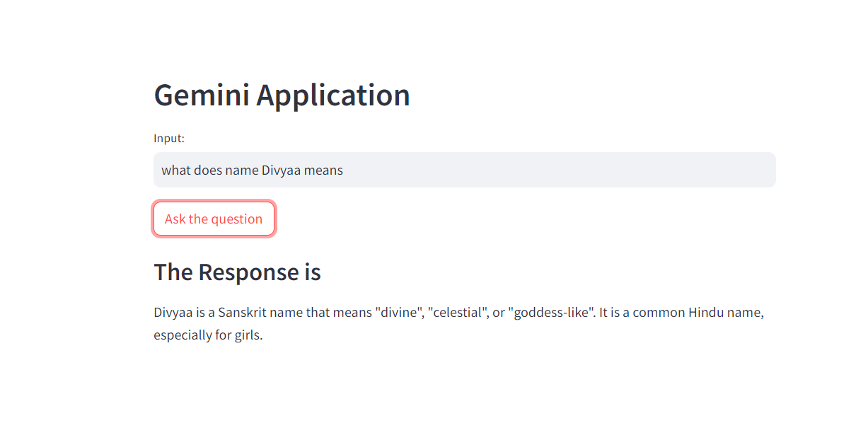
Task: Click the 'Ask the question' button
Action: [x=214, y=219]
